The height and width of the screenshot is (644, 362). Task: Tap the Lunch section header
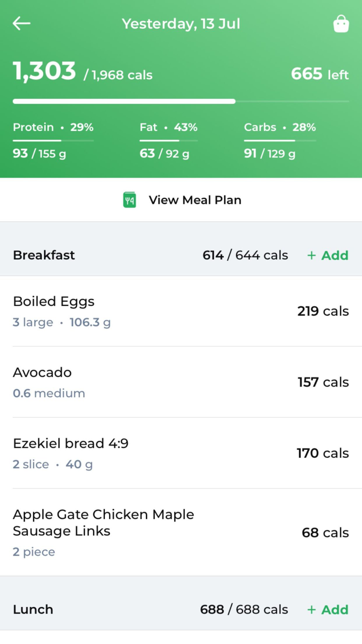point(33,610)
